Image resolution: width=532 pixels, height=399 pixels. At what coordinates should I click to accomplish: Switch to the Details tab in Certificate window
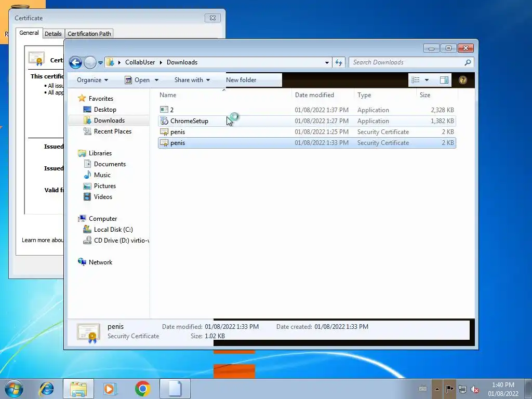pyautogui.click(x=54, y=34)
